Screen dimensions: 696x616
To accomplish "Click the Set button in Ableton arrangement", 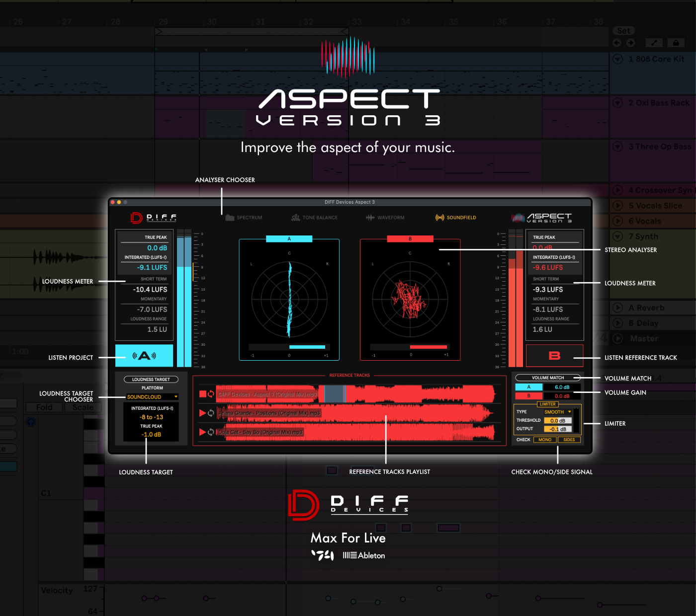I will tap(623, 31).
